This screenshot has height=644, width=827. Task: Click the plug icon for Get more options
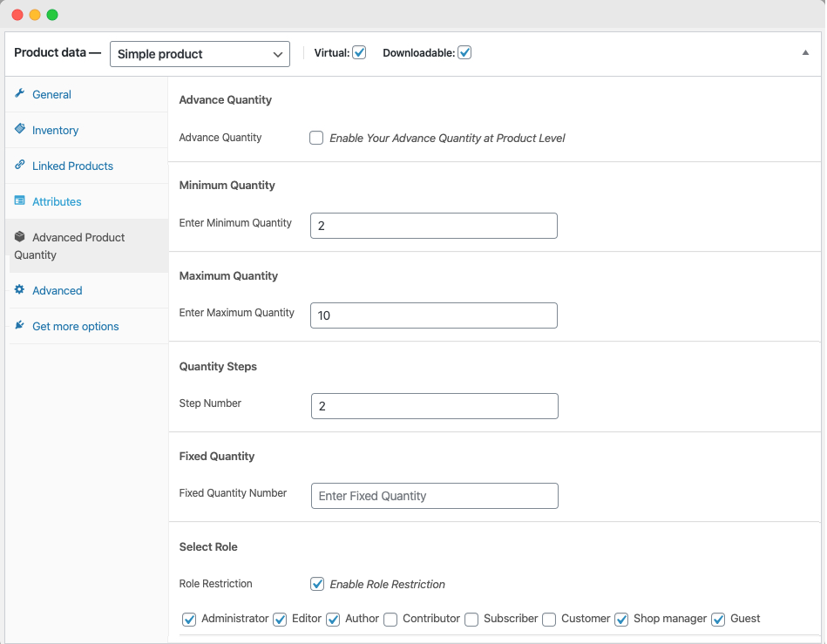pyautogui.click(x=20, y=326)
